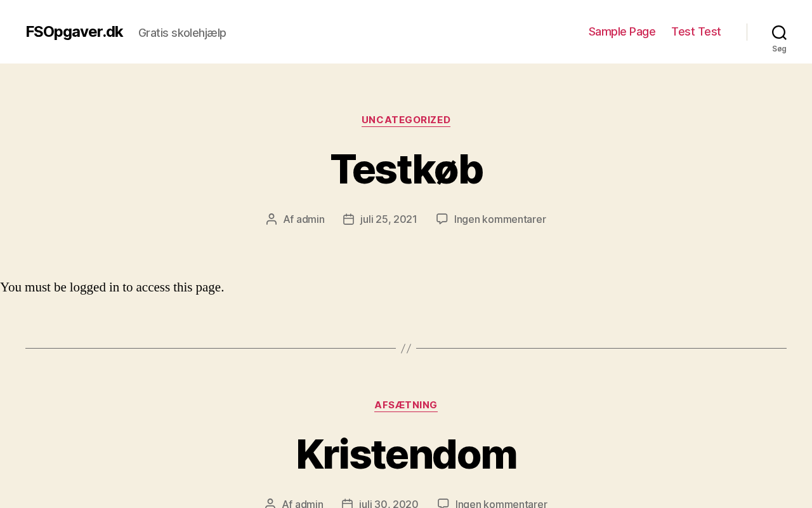View admin author page for Testkøb
The height and width of the screenshot is (508, 812).
pos(310,219)
